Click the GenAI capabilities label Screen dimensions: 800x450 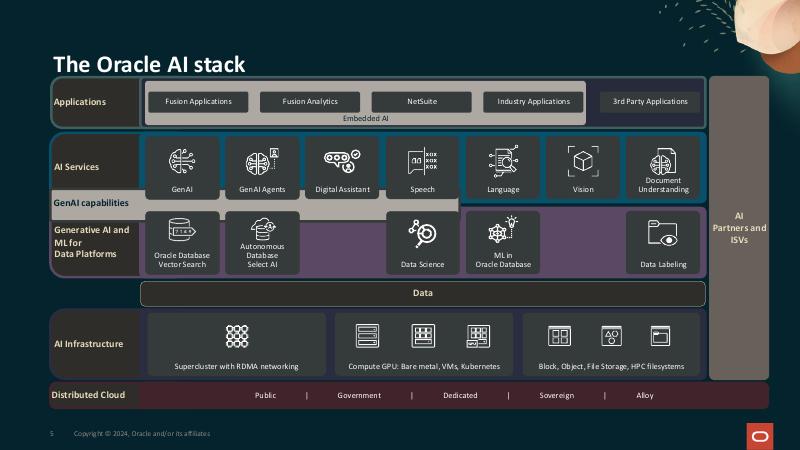91,203
